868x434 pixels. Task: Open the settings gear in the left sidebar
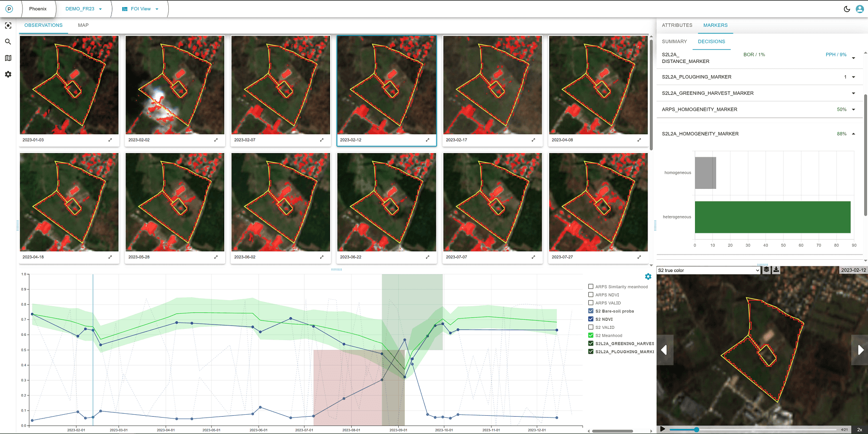[x=8, y=74]
